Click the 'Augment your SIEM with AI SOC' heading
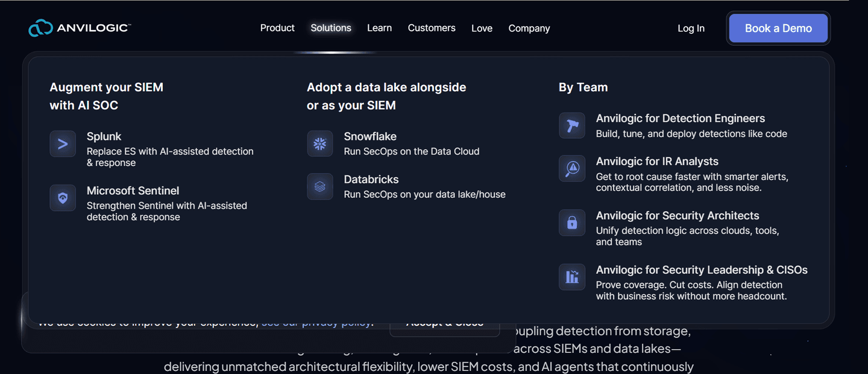Image resolution: width=868 pixels, height=374 pixels. [106, 96]
